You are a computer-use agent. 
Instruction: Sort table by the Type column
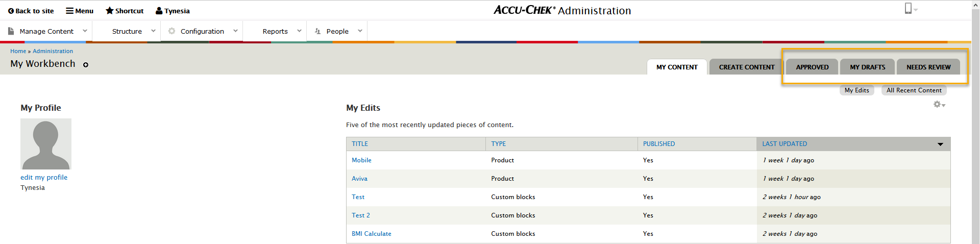[x=499, y=144]
